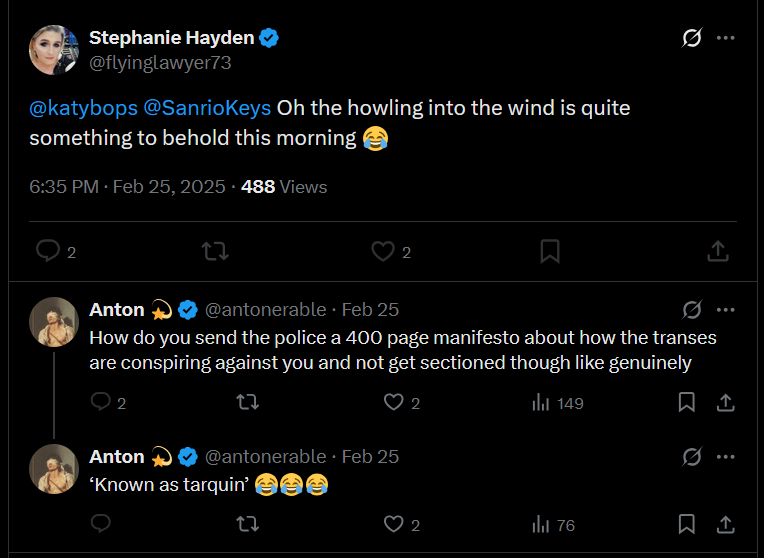
Task: Open more options on Stephanie Hayden's tweet
Action: pyautogui.click(x=726, y=38)
